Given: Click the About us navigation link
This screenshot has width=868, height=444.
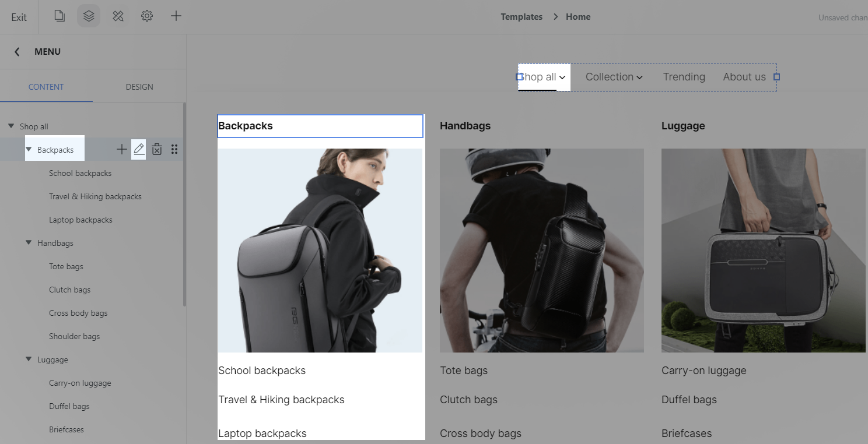Looking at the screenshot, I should point(744,77).
